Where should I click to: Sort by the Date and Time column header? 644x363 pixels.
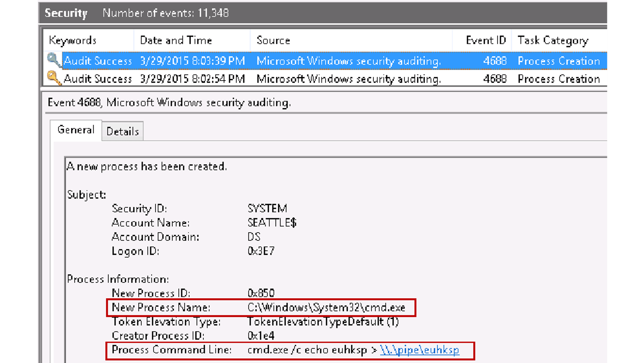click(x=176, y=40)
